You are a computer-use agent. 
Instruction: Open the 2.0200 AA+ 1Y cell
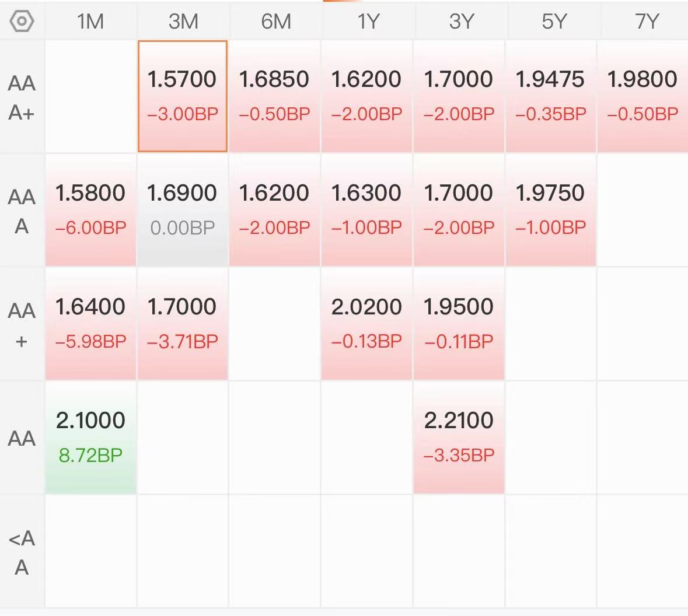coord(367,323)
